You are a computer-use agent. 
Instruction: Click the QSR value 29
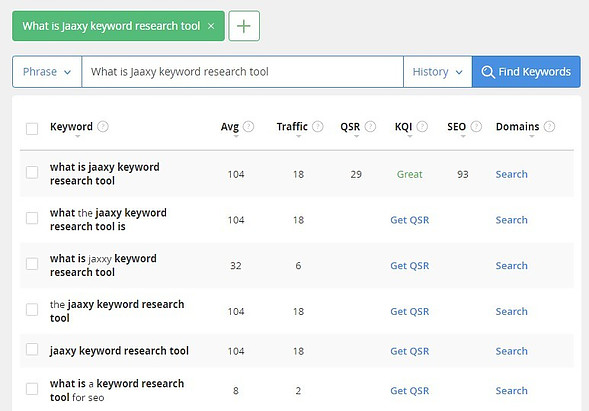click(x=356, y=174)
